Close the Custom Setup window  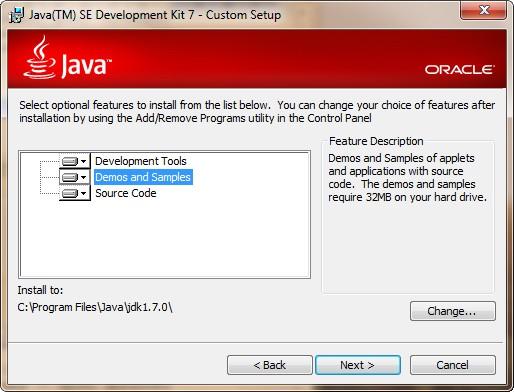pyautogui.click(x=484, y=10)
